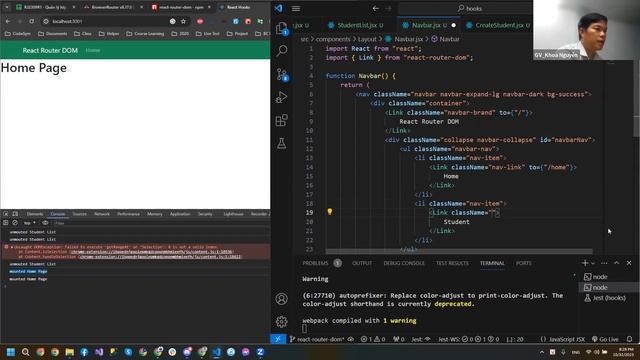Click the react-router-dom branch in the status bar
Image resolution: width=640 pixels, height=360 pixels.
(x=317, y=339)
